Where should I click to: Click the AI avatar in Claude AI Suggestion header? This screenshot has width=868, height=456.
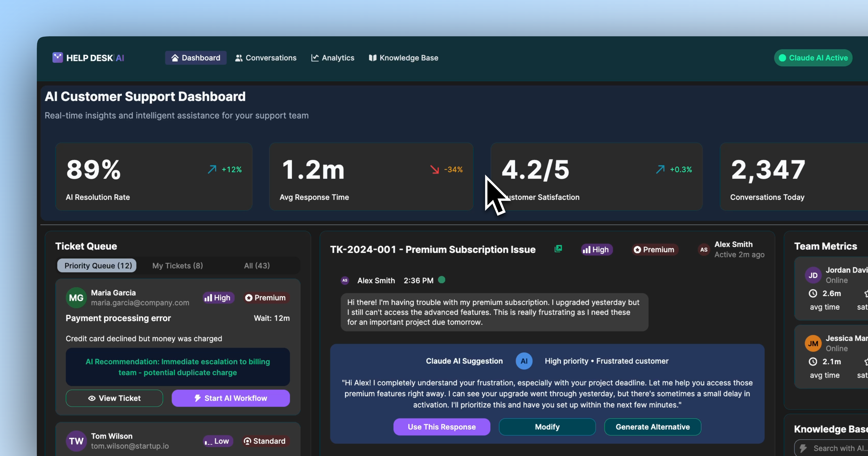point(524,361)
